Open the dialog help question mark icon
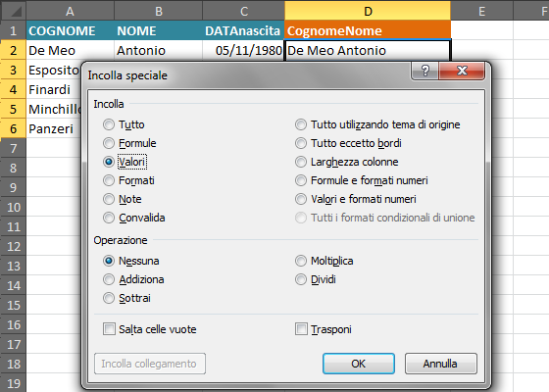 (x=424, y=71)
